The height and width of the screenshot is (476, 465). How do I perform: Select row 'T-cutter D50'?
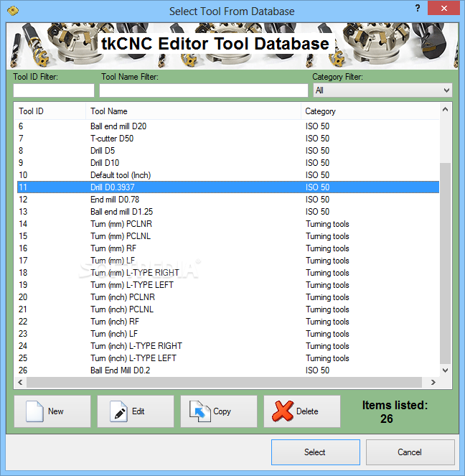[228, 139]
